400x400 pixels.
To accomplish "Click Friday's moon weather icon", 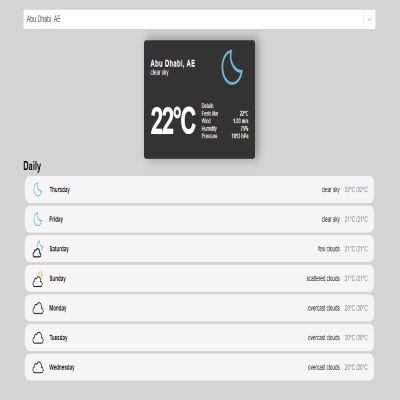I will 38,219.
